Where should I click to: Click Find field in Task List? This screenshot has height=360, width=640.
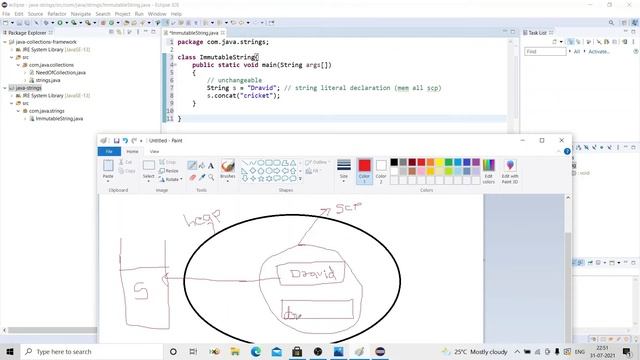(x=545, y=51)
